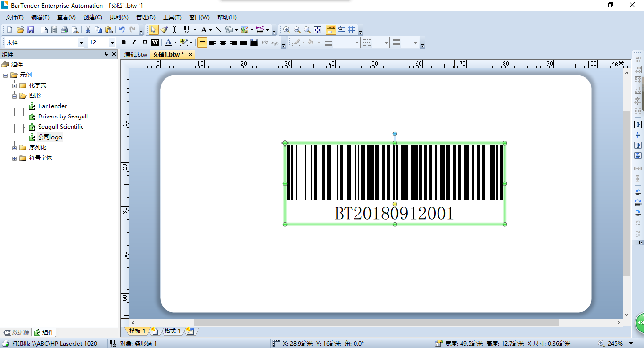
Task: Open the font name dropdown
Action: [x=81, y=42]
